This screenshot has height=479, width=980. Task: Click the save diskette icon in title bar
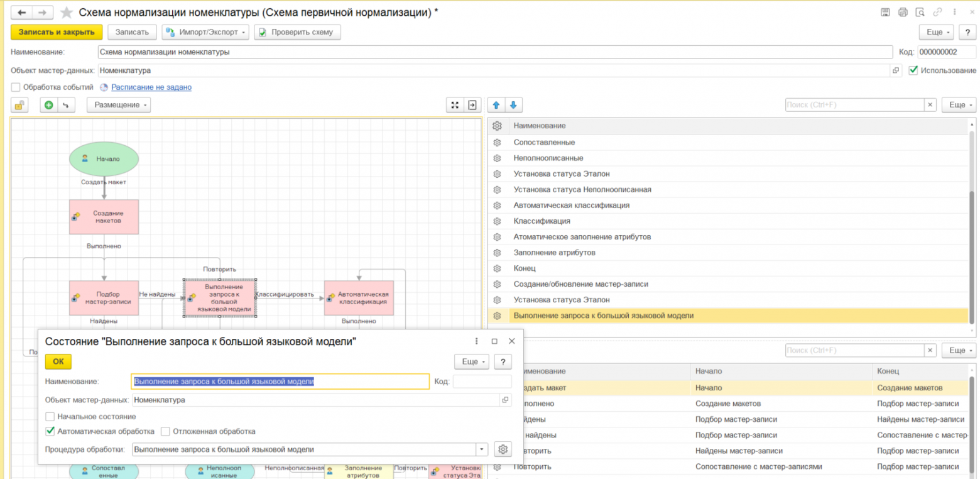[x=885, y=13]
